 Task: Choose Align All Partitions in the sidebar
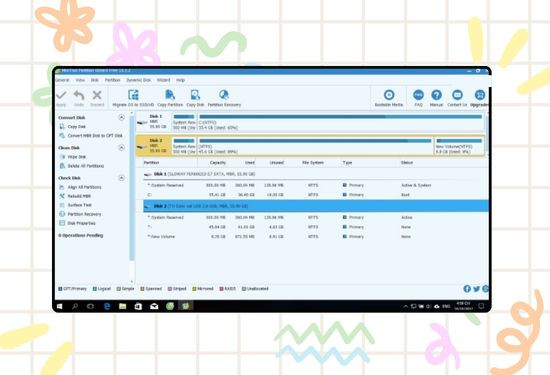tap(80, 187)
